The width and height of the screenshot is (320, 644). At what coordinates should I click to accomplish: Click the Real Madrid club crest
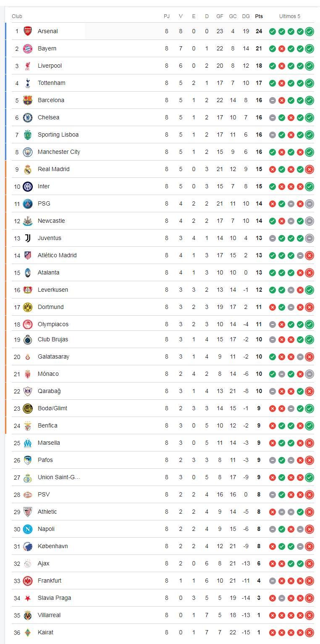(x=27, y=169)
